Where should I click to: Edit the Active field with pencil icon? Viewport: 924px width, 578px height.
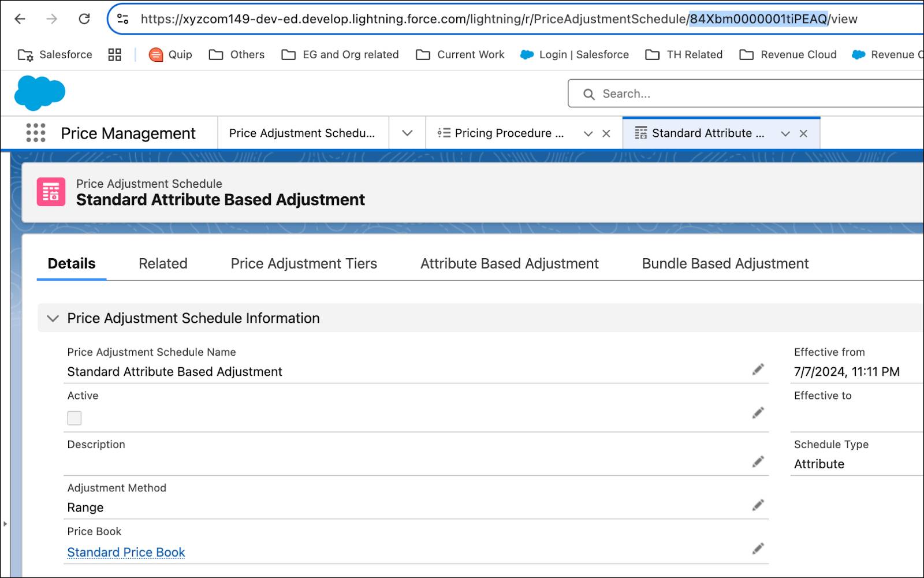point(758,413)
